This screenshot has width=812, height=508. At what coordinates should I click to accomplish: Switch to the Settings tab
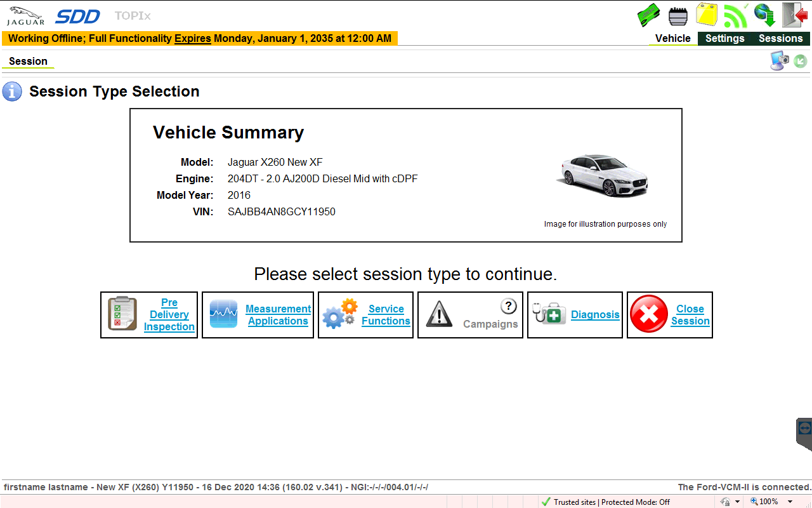[724, 38]
